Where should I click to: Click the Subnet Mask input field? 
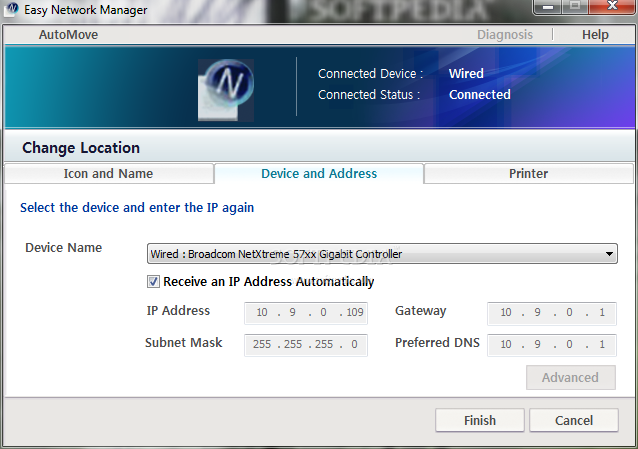tap(306, 345)
